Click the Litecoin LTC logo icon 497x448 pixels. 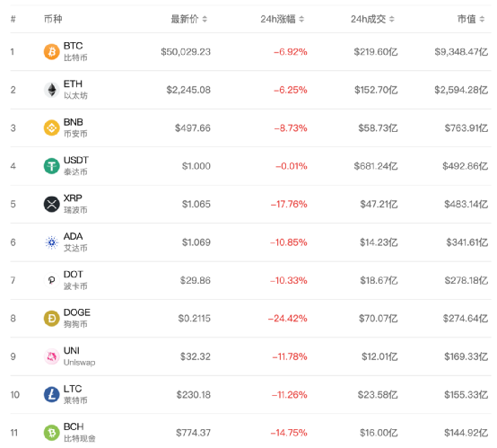pos(52,394)
